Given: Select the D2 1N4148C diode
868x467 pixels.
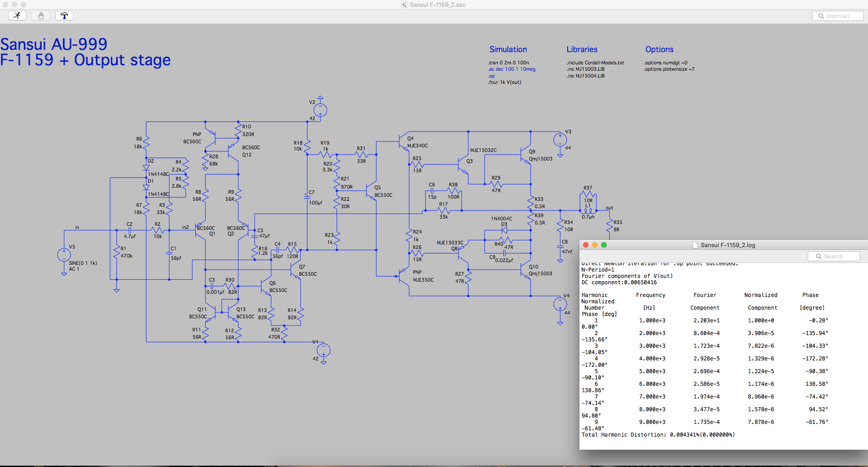Looking at the screenshot, I should [146, 167].
